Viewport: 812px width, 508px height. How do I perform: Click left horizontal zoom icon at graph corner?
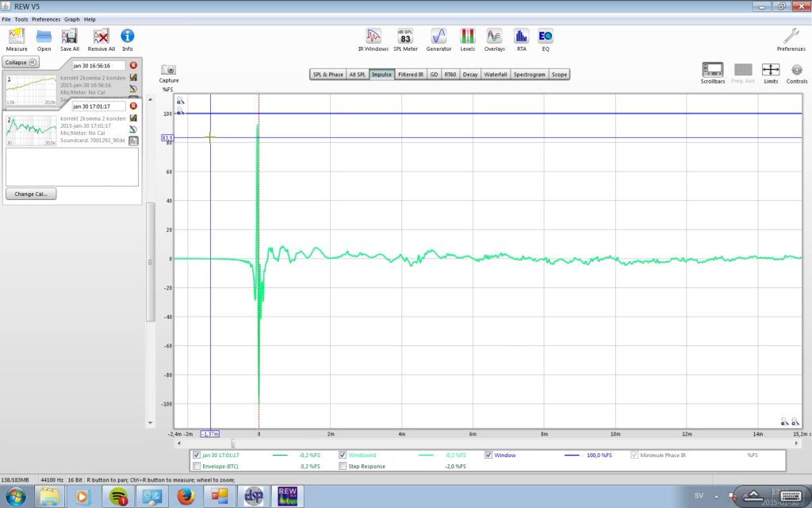pyautogui.click(x=784, y=422)
